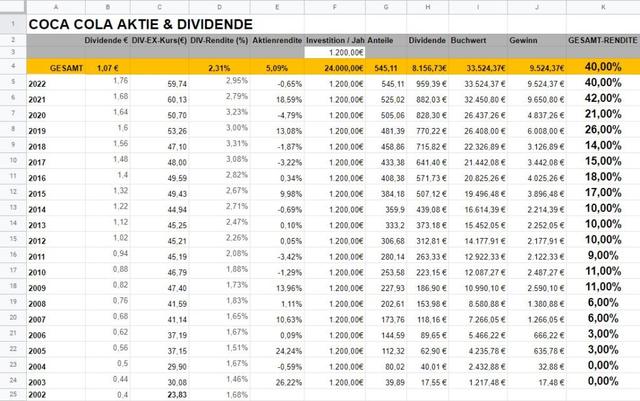Click the 'Buchwert' header cell
This screenshot has height=401, width=640.
(x=469, y=40)
